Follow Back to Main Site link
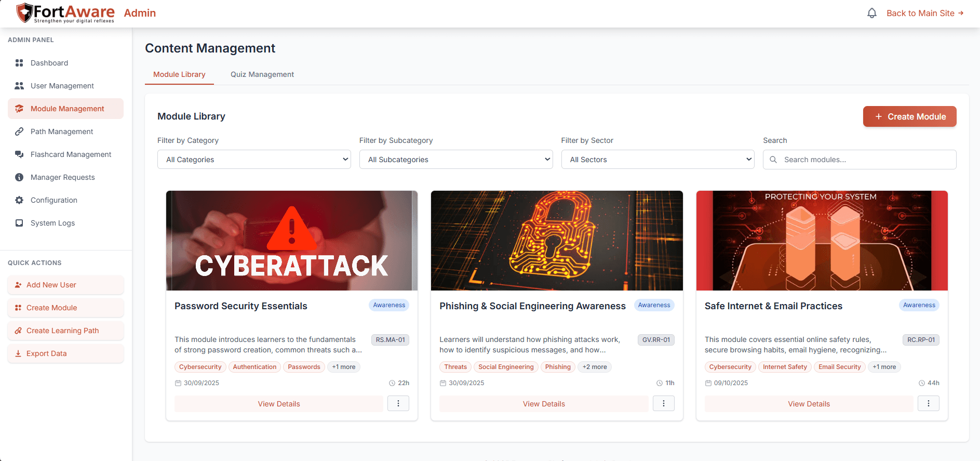The image size is (980, 461). click(x=925, y=13)
